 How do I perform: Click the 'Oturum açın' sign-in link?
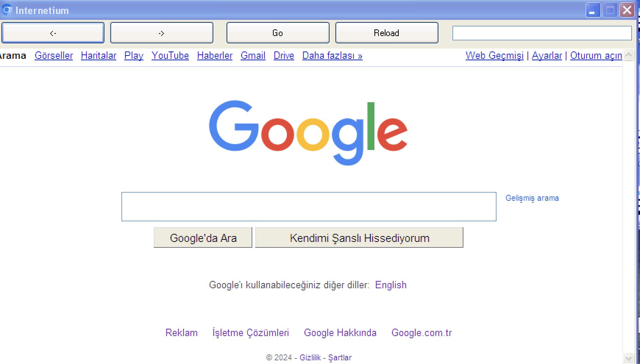click(596, 56)
